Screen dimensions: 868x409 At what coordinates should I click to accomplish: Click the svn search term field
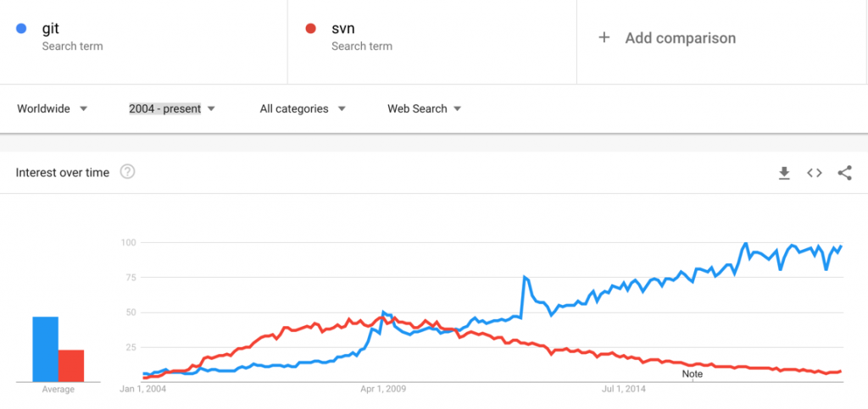coord(432,37)
